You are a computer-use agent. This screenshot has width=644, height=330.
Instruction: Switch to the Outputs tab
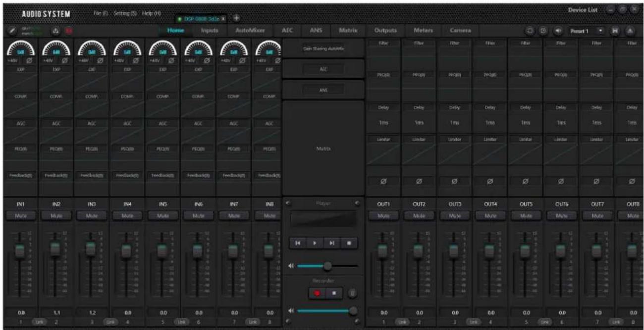385,31
